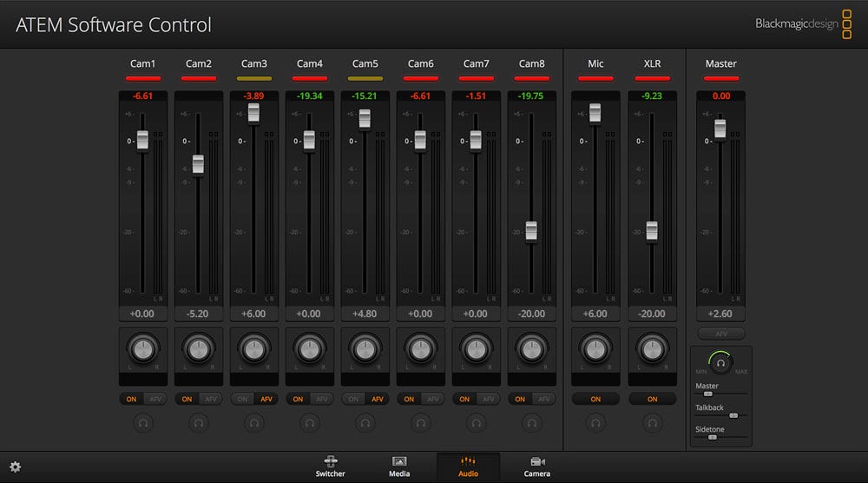Solo Cam5 with its headphone icon

point(365,423)
